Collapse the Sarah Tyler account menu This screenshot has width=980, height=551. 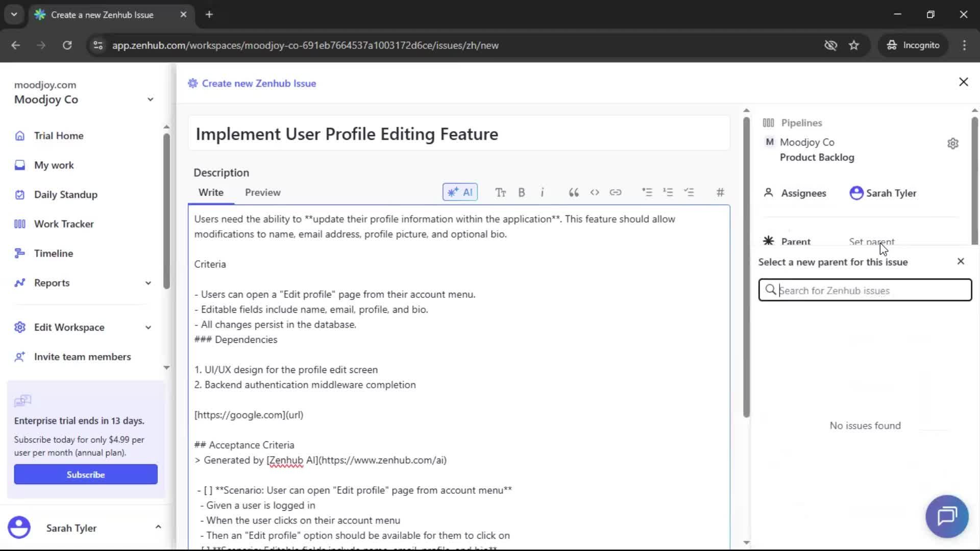tap(158, 527)
